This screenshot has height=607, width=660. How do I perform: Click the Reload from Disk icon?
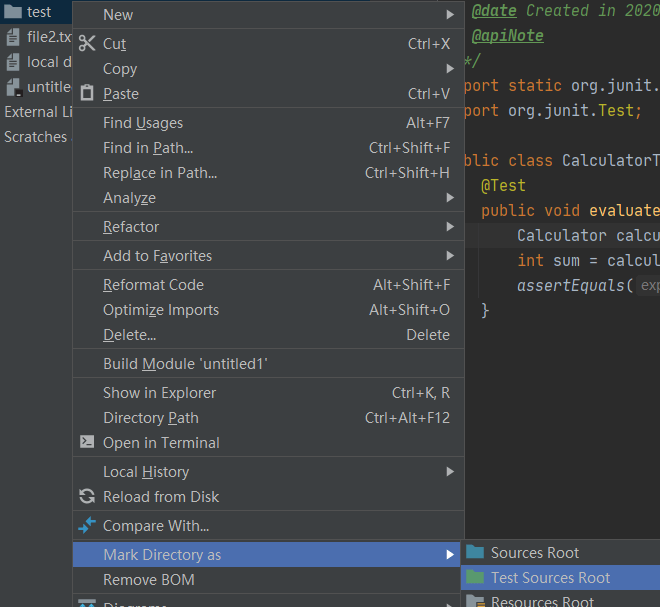87,497
